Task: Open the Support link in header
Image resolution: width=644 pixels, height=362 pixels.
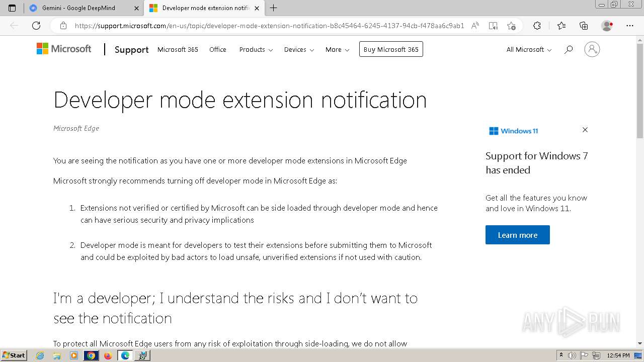Action: [131, 49]
